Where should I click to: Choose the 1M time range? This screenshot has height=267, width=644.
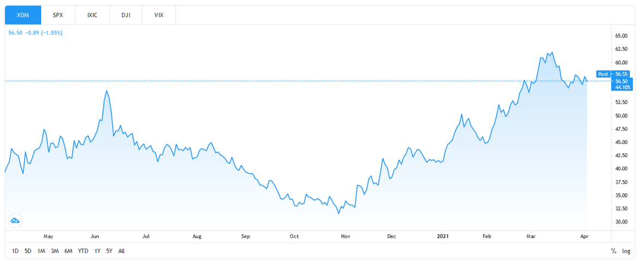[41, 251]
